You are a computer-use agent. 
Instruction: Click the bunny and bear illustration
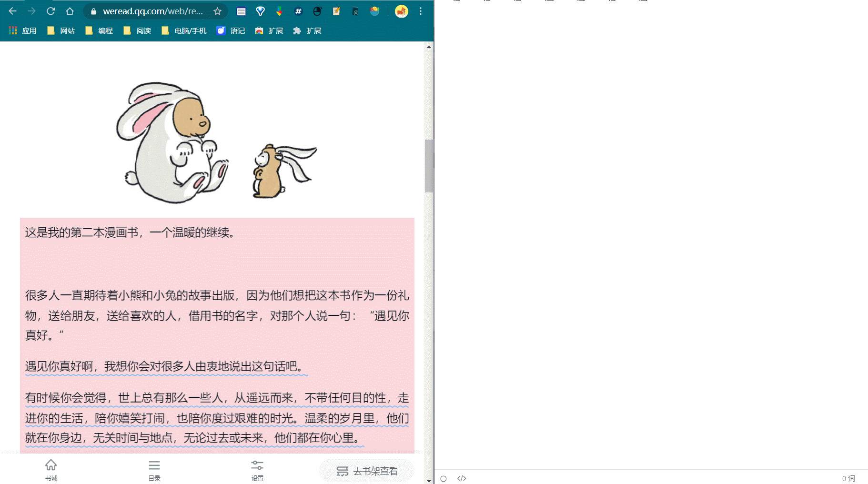217,143
